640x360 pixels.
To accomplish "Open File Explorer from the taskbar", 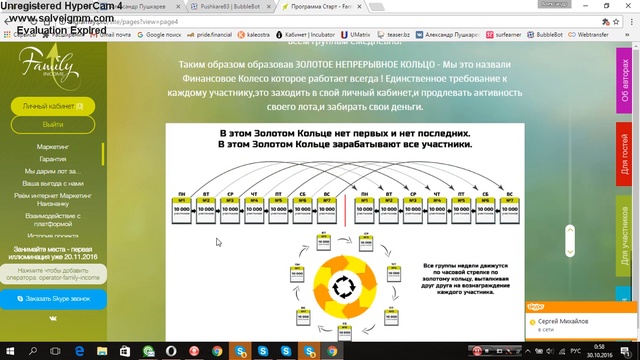I will pos(102,351).
